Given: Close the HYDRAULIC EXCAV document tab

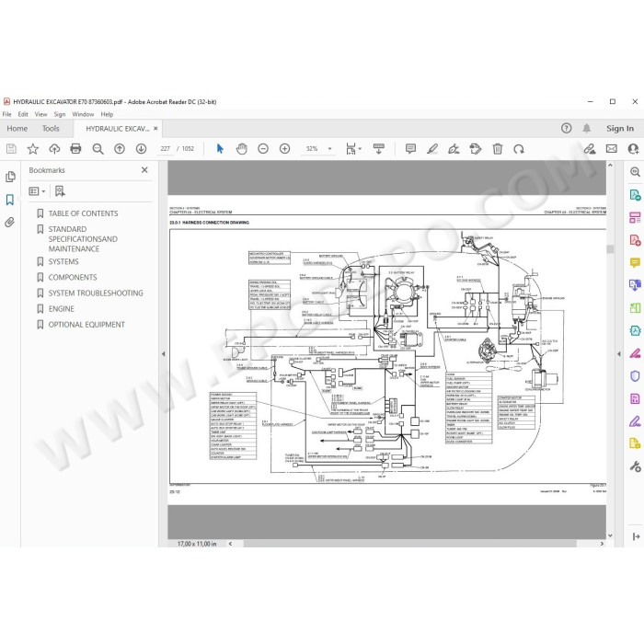Looking at the screenshot, I should pyautogui.click(x=155, y=129).
